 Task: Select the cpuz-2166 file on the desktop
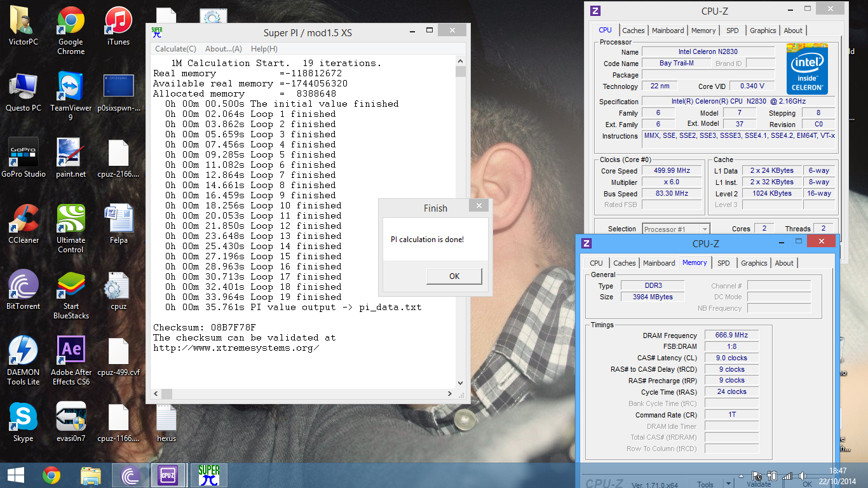[x=118, y=158]
